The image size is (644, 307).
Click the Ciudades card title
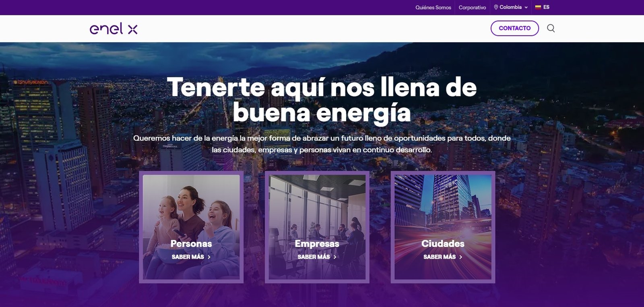tap(443, 244)
